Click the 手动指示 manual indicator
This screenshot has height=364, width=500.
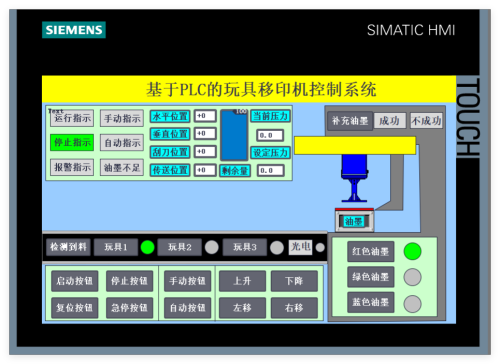pyautogui.click(x=122, y=118)
